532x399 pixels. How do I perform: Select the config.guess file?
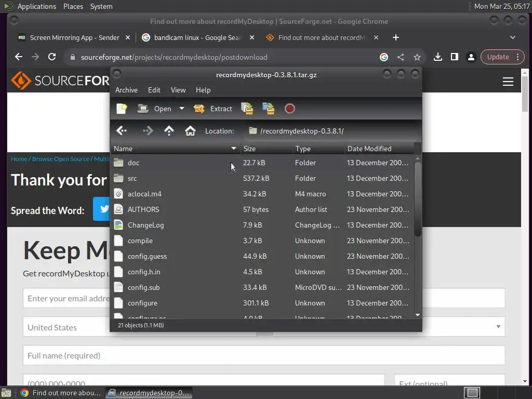262,257
